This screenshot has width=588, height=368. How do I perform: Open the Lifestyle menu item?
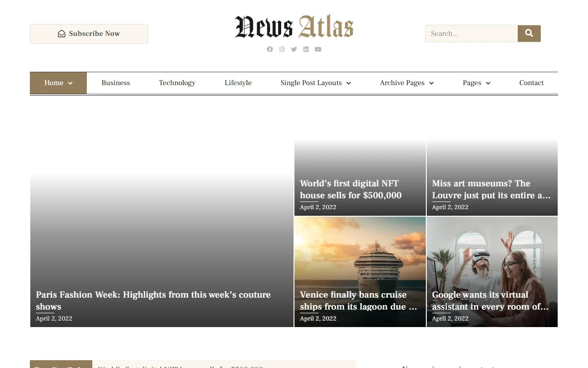click(x=238, y=83)
